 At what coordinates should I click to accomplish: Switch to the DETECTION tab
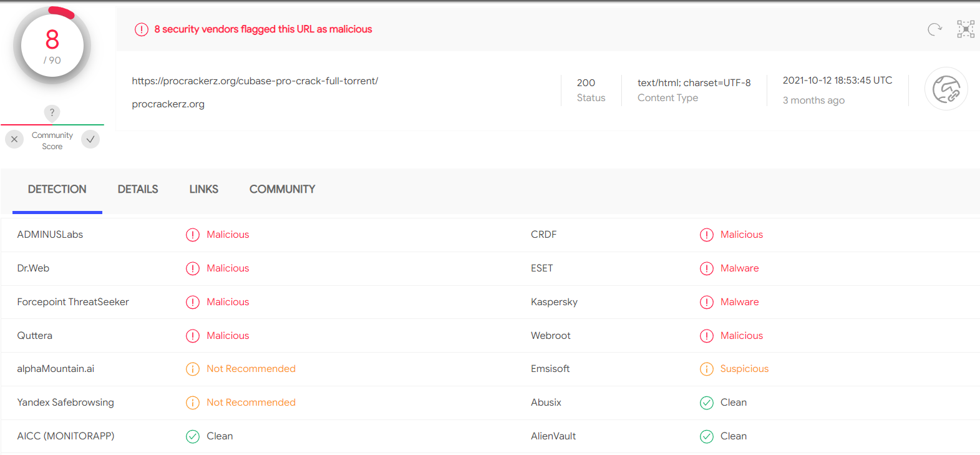tap(57, 189)
